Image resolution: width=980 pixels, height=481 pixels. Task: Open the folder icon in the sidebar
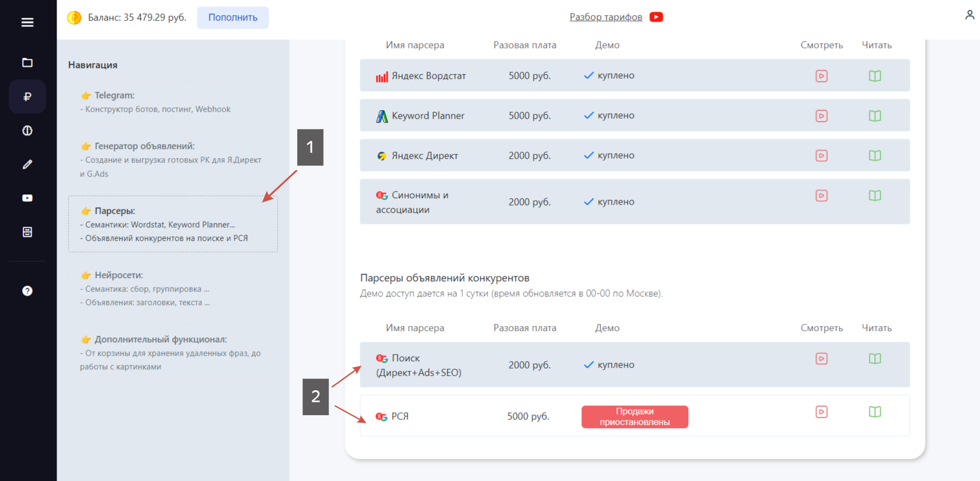[28, 63]
